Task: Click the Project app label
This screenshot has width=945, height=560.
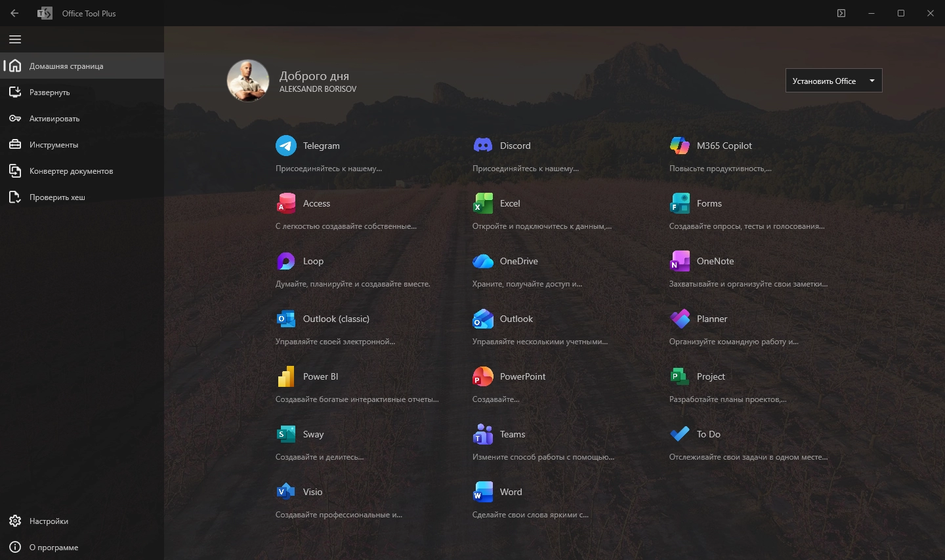Action: pos(711,376)
